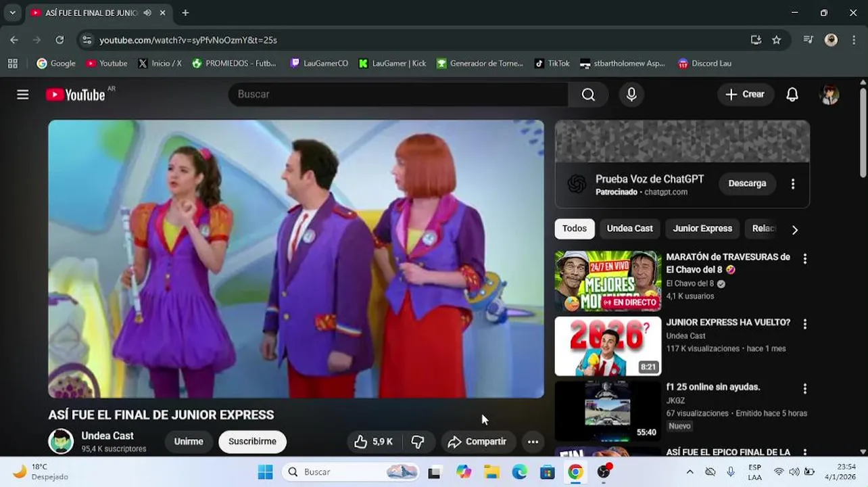Click the Windows taskbar Buscar box
The image size is (868, 487).
pos(350,472)
